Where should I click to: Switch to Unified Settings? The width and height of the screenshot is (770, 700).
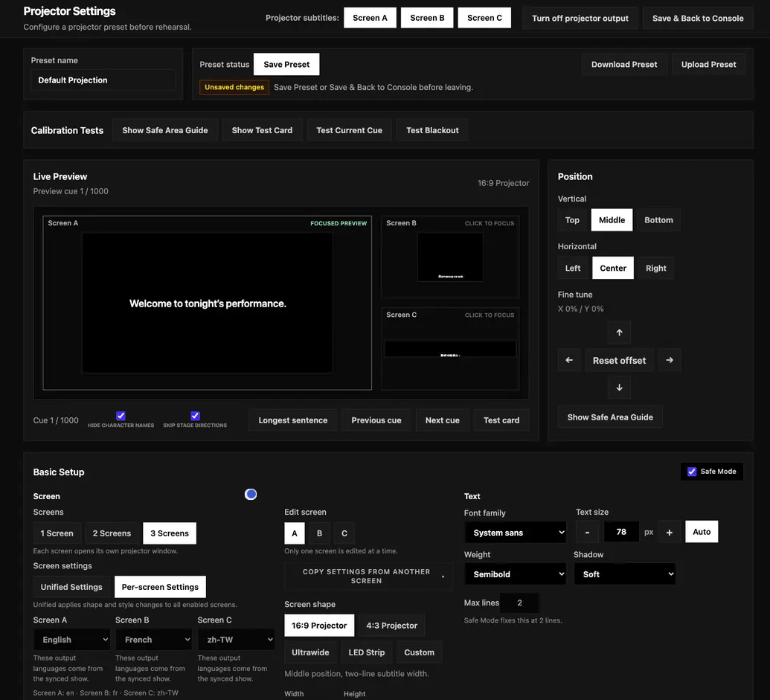click(x=71, y=587)
